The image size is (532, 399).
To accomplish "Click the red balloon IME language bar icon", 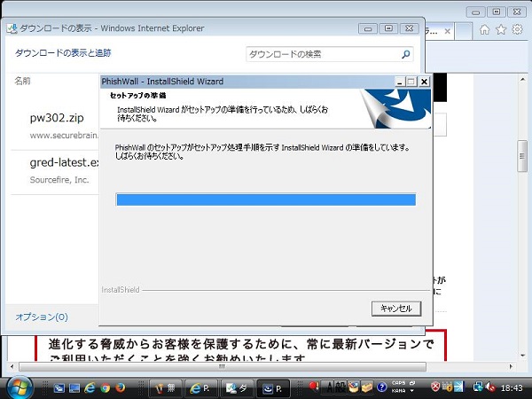I will click(314, 387).
